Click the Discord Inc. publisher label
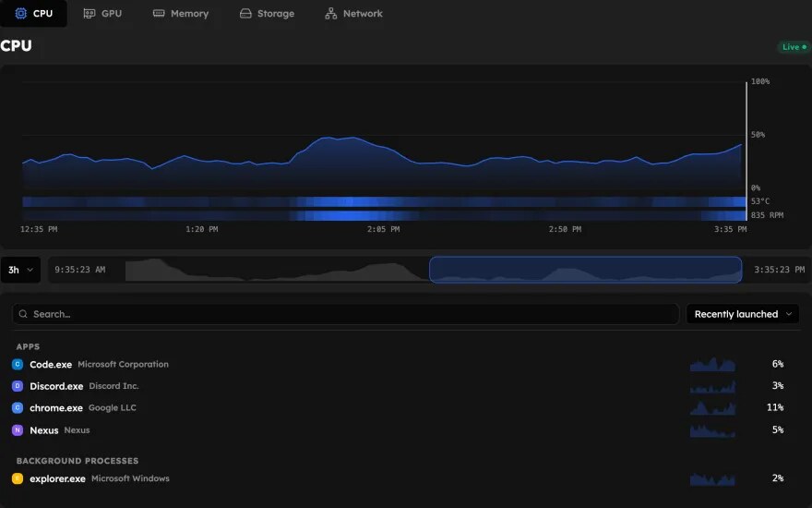This screenshot has width=812, height=508. pyautogui.click(x=113, y=386)
